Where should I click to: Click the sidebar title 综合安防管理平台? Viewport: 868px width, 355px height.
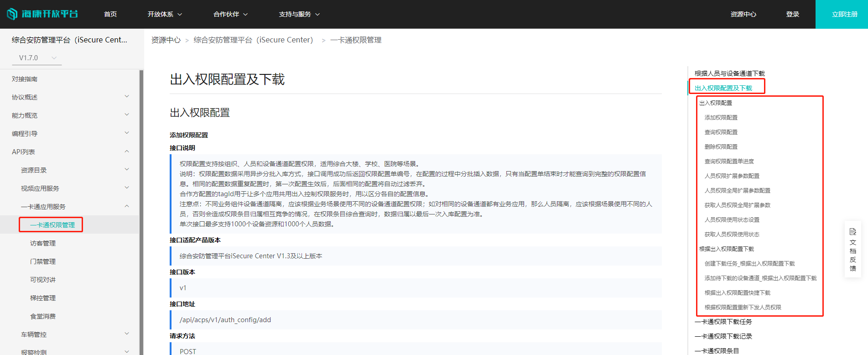pyautogui.click(x=69, y=40)
